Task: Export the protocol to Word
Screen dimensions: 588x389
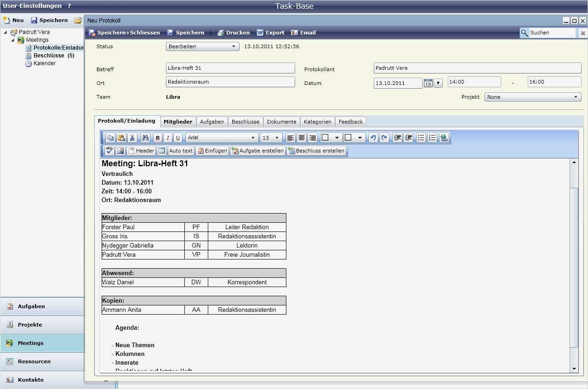Action: tap(270, 33)
